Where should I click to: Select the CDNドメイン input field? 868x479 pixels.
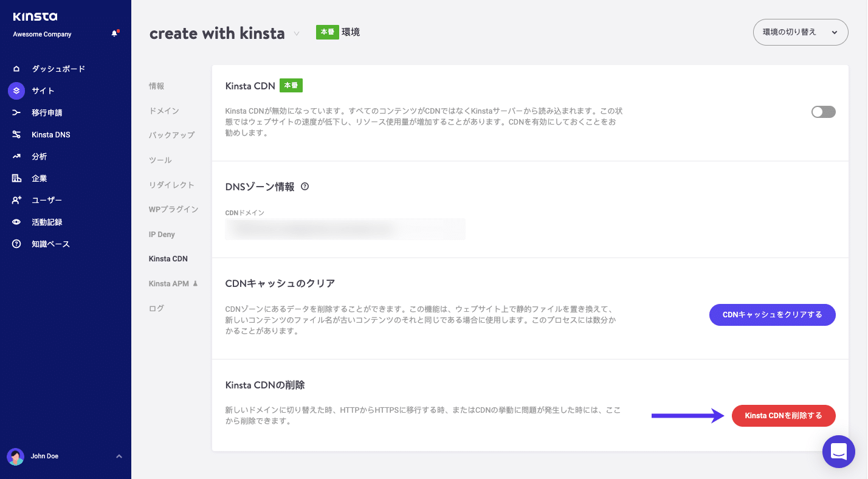(345, 229)
